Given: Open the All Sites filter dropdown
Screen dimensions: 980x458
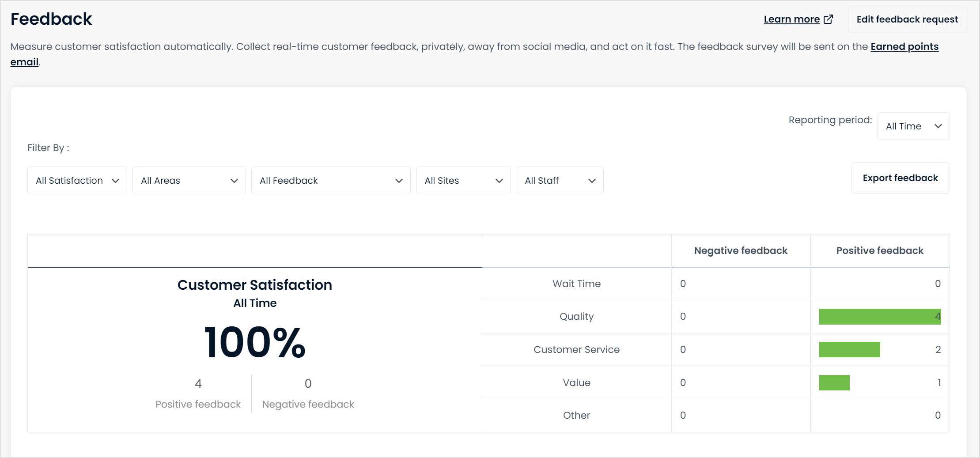Looking at the screenshot, I should pos(463,181).
